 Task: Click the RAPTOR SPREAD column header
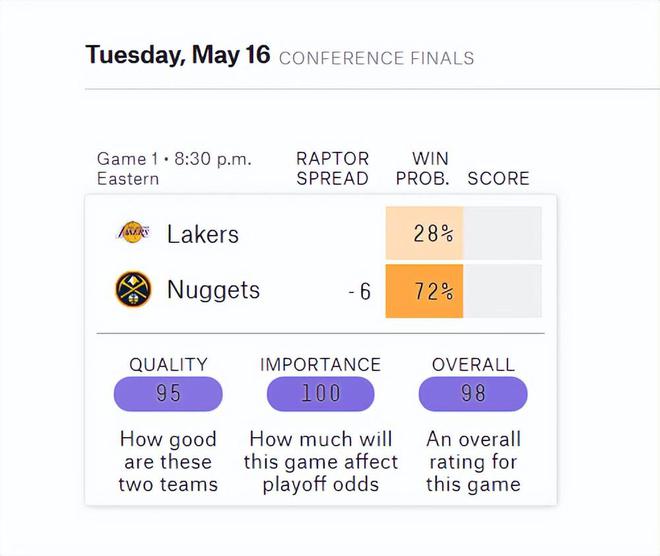333,169
